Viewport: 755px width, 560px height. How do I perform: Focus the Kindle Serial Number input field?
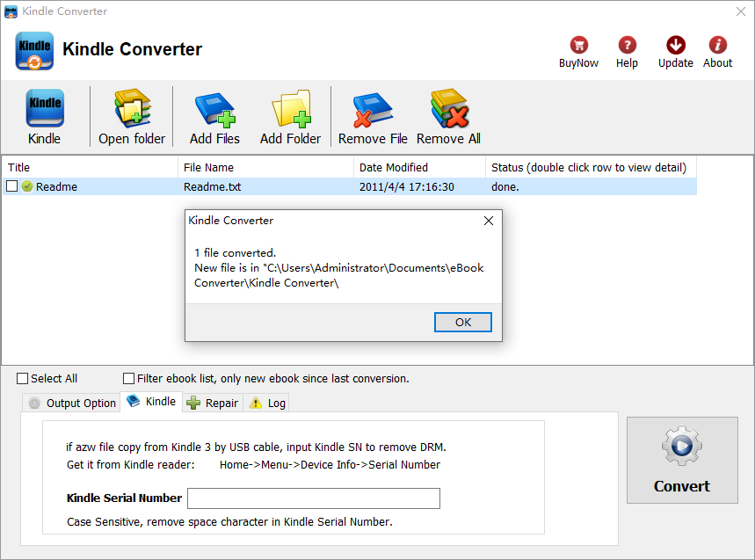click(x=314, y=498)
